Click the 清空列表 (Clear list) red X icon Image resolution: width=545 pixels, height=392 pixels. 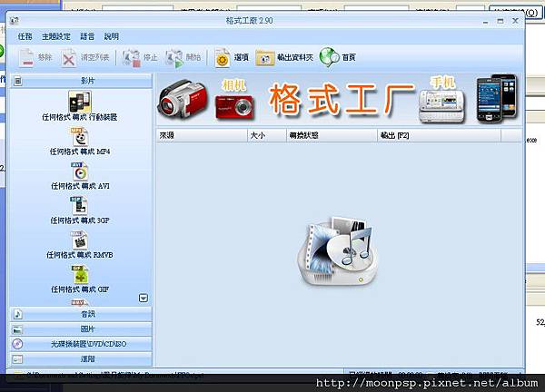[x=68, y=58]
